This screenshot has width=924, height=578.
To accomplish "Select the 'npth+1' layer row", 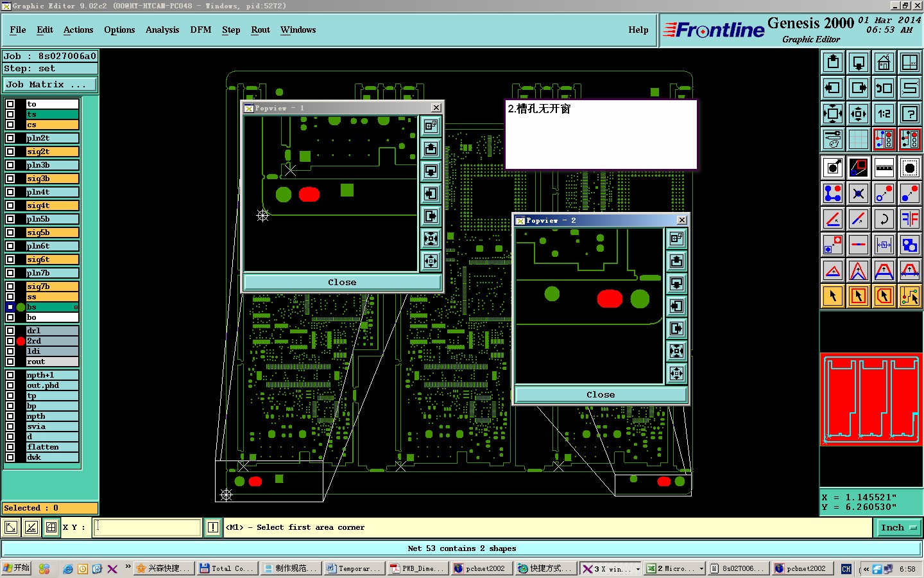I will (x=52, y=375).
